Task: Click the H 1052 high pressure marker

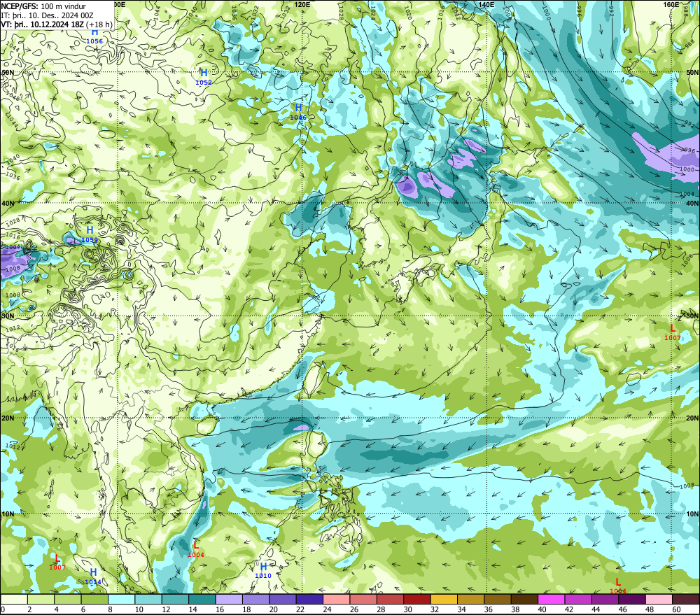Action: tap(204, 76)
